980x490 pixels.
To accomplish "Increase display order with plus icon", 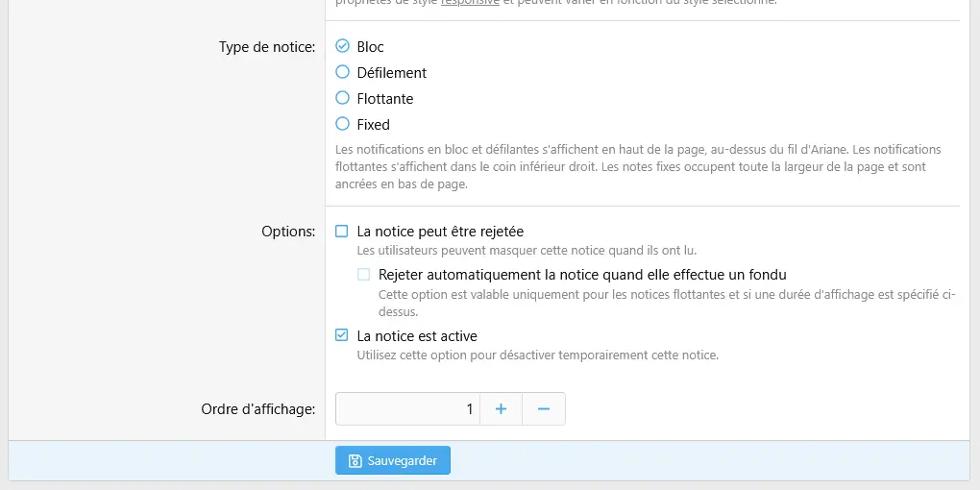I will coord(501,408).
